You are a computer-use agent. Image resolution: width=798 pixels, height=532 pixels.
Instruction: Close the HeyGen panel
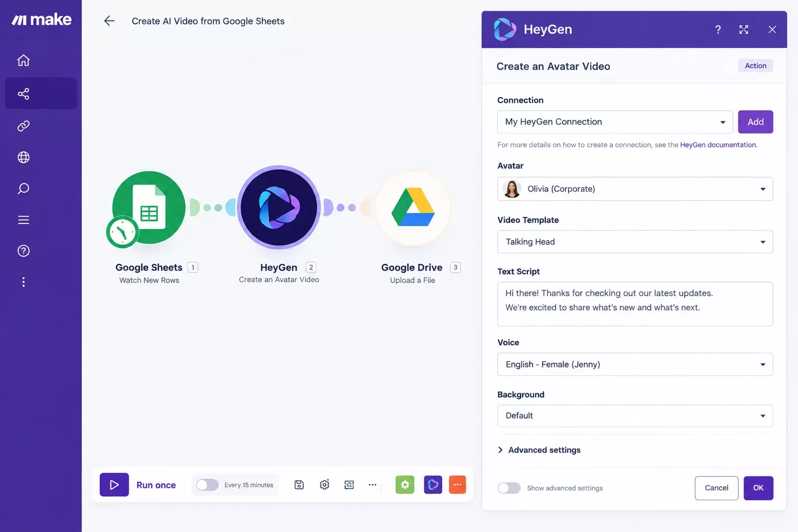click(x=772, y=30)
